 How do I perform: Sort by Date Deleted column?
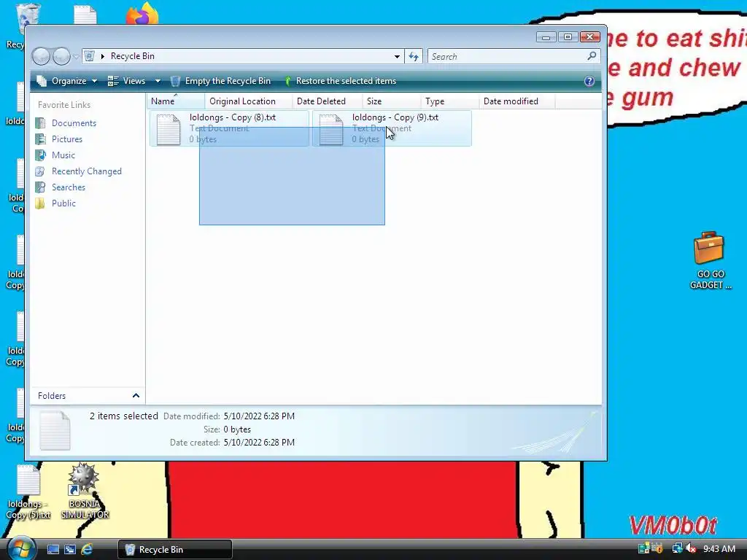328,101
